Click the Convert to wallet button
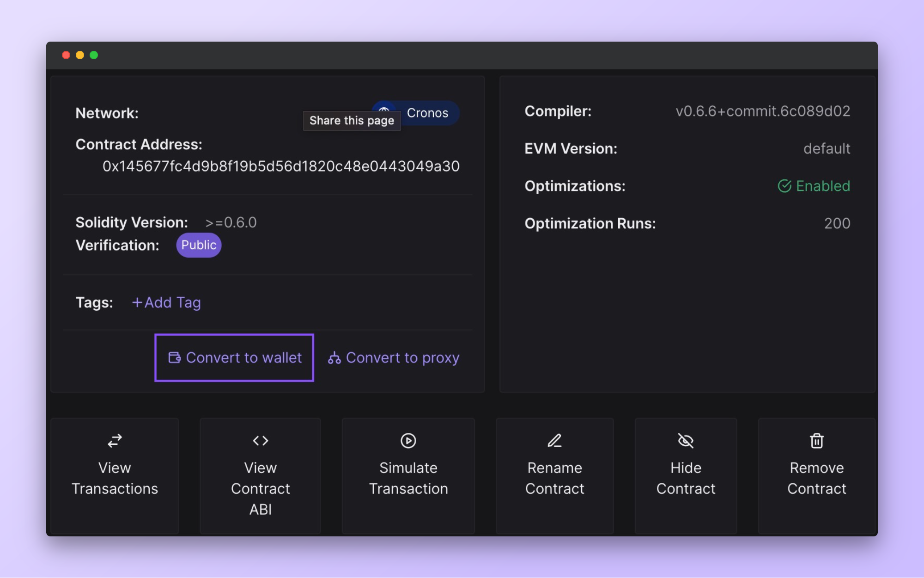Screen dimensions: 924x578 click(234, 357)
